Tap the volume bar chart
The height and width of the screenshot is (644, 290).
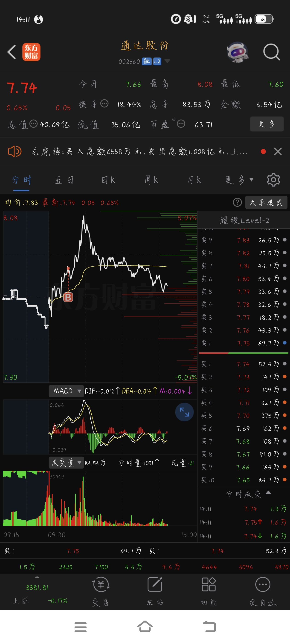coord(100,498)
